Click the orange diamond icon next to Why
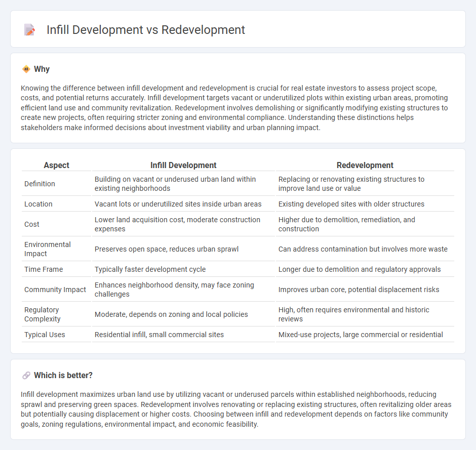Screen dimensions: 476x450 (26, 69)
